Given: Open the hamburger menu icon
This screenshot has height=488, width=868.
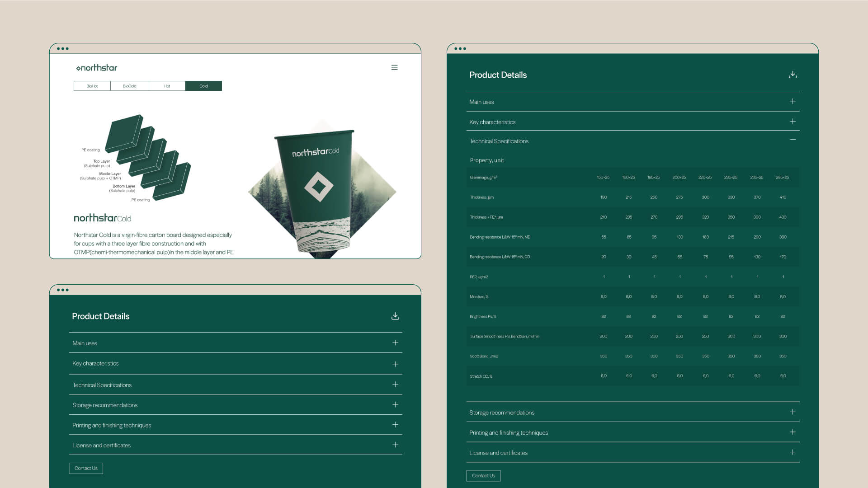Looking at the screenshot, I should click(x=394, y=67).
